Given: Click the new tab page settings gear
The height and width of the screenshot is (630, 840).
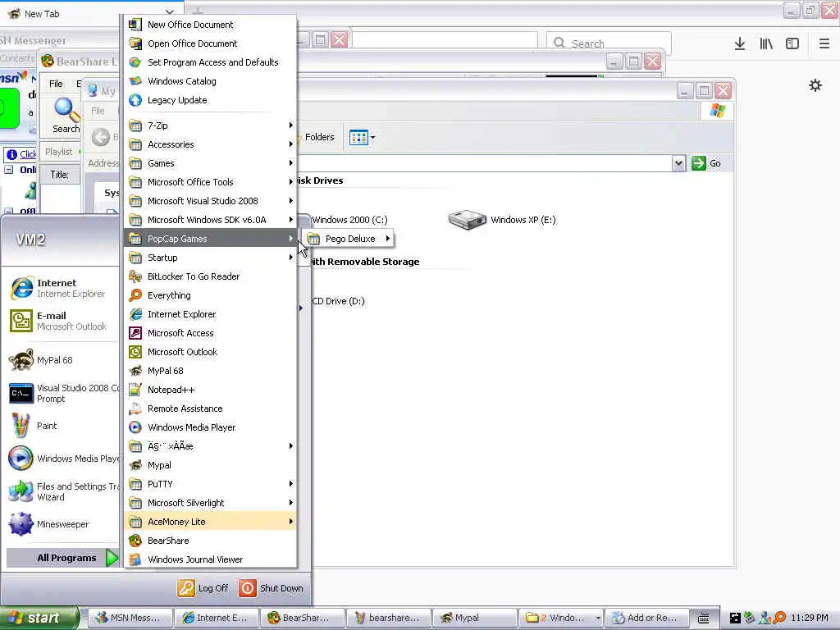Looking at the screenshot, I should [x=815, y=85].
